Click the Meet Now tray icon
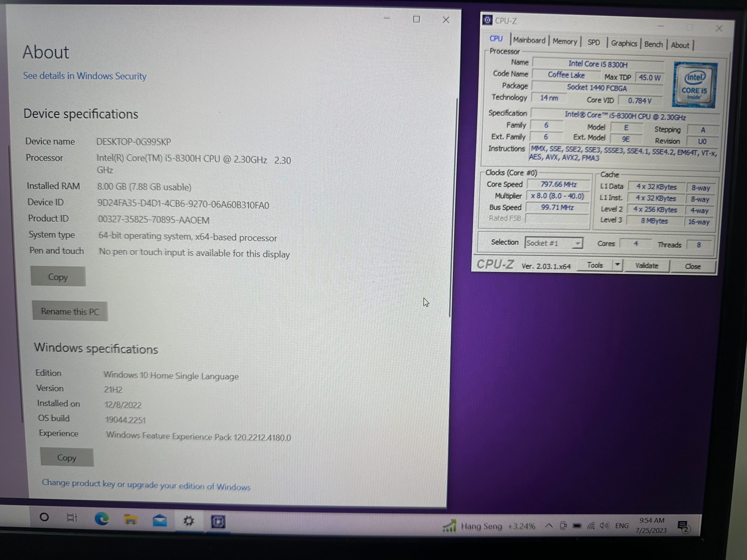This screenshot has width=747, height=560. coord(563,526)
